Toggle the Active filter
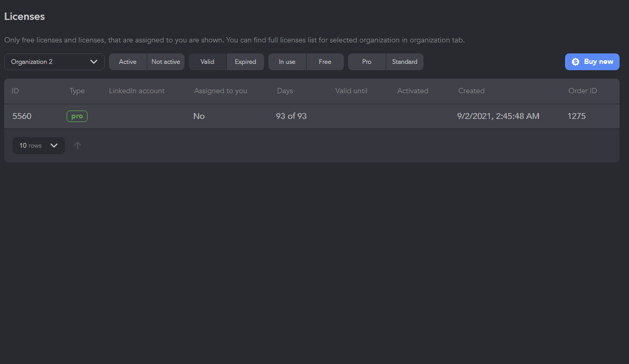The height and width of the screenshot is (364, 629). [128, 62]
